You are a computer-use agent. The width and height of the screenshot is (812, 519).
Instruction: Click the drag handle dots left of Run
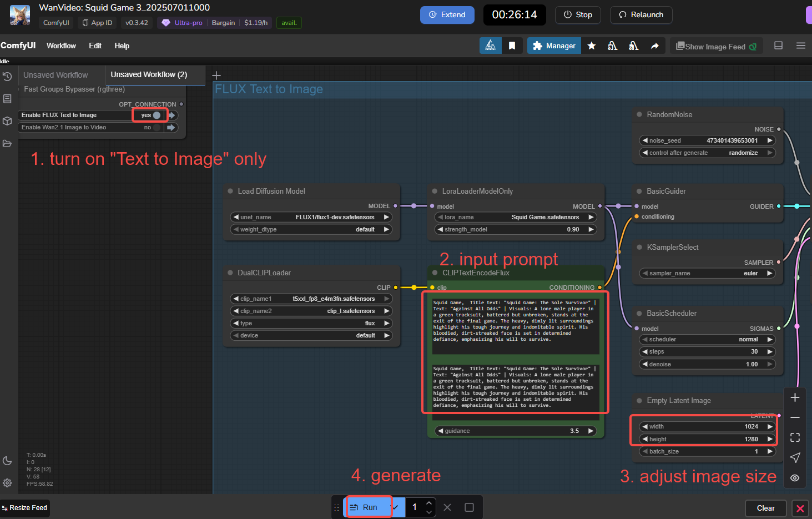tap(336, 507)
